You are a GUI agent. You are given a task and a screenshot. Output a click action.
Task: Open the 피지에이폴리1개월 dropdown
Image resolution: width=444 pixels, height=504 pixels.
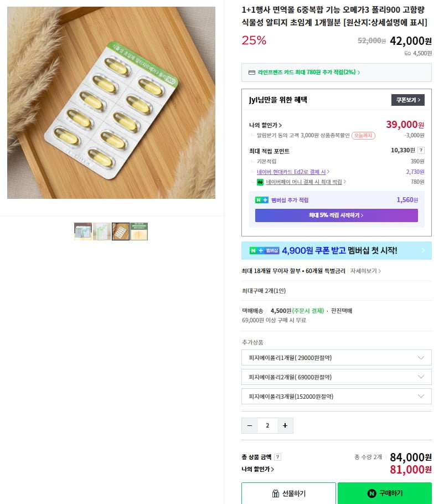pyautogui.click(x=336, y=358)
